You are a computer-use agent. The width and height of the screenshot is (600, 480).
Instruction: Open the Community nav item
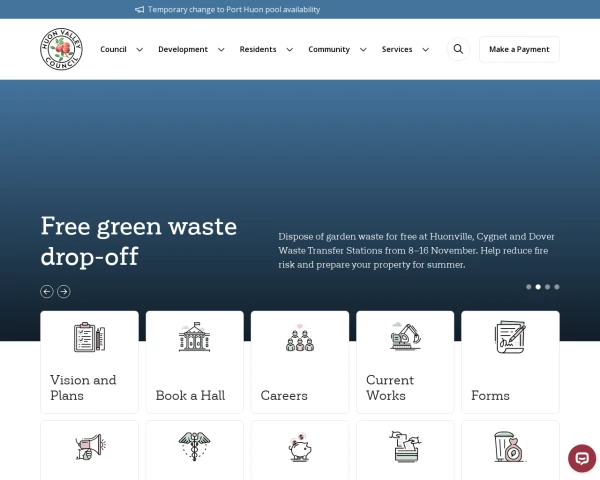[x=329, y=49]
